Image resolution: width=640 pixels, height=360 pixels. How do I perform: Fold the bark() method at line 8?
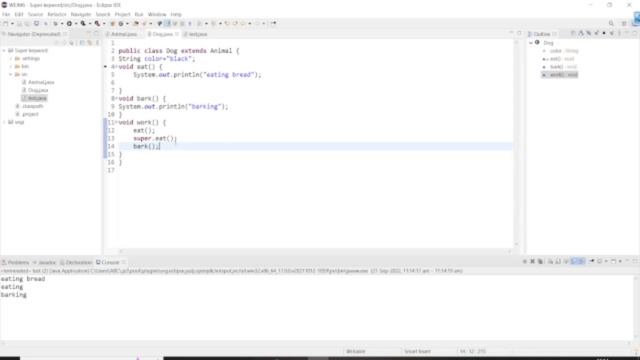(116, 98)
